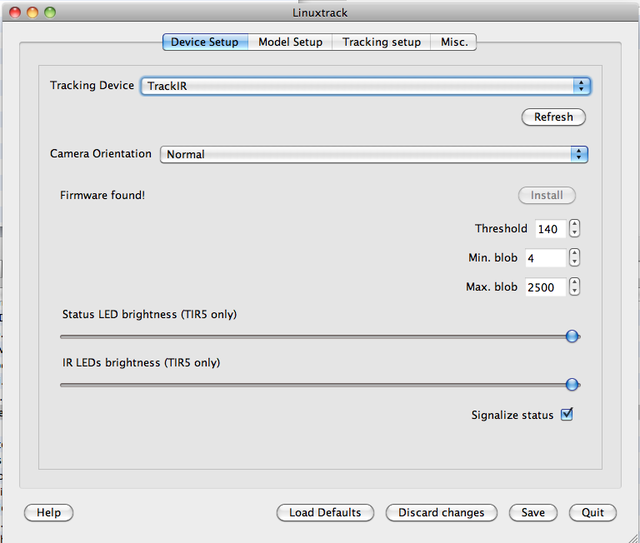
Task: Toggle the Signalize status checkbox
Action: pos(566,415)
